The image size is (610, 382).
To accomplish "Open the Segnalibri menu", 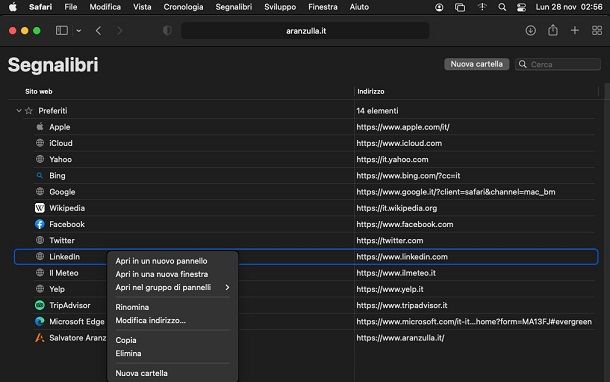I will tap(234, 7).
